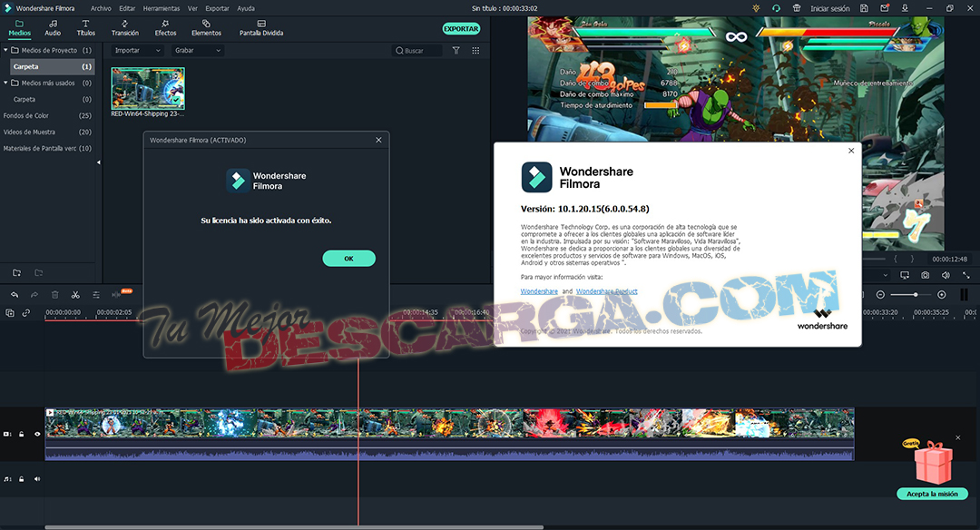
Task: Click the scissors split icon
Action: click(x=75, y=294)
